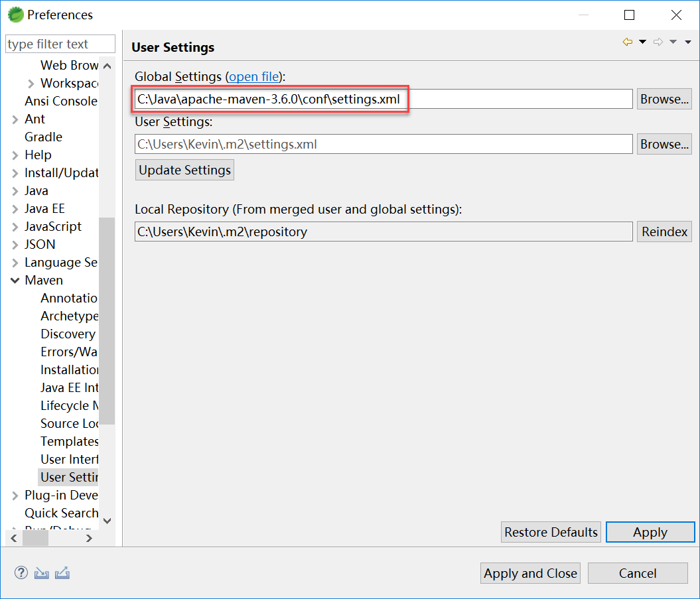Click the back navigation arrow icon
Image resolution: width=700 pixels, height=599 pixels.
coord(628,42)
